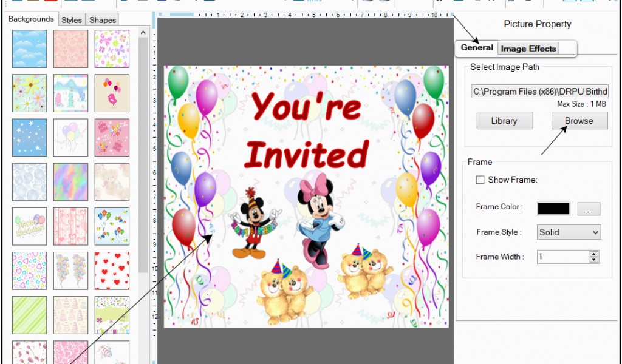The height and width of the screenshot is (364, 622).
Task: Choose the butterflies and flowers background
Action: tap(112, 49)
